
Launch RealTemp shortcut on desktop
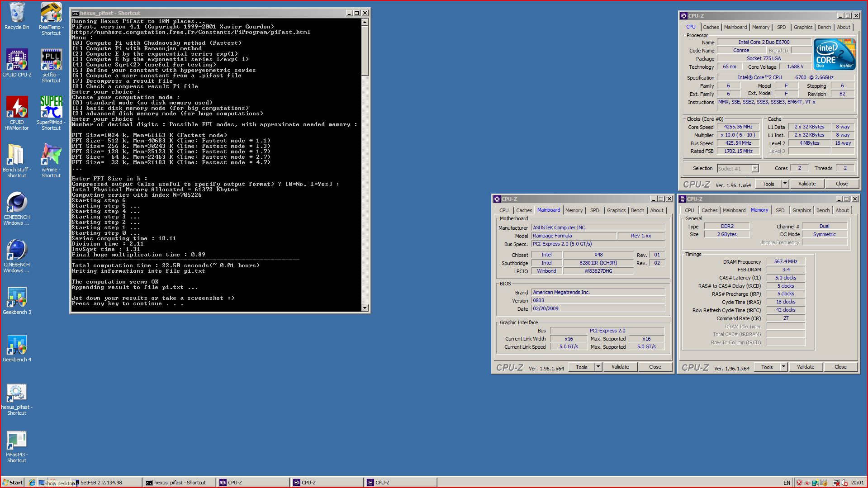point(51,19)
